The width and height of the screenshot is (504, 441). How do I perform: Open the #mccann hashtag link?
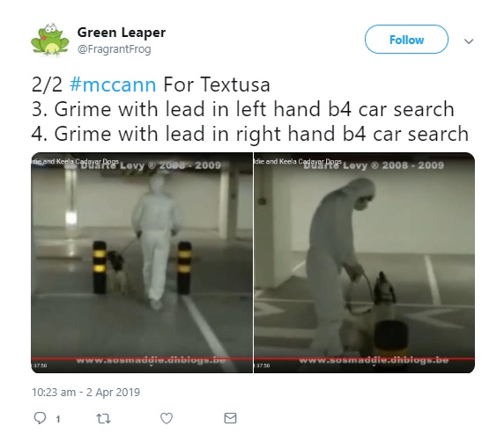[113, 85]
